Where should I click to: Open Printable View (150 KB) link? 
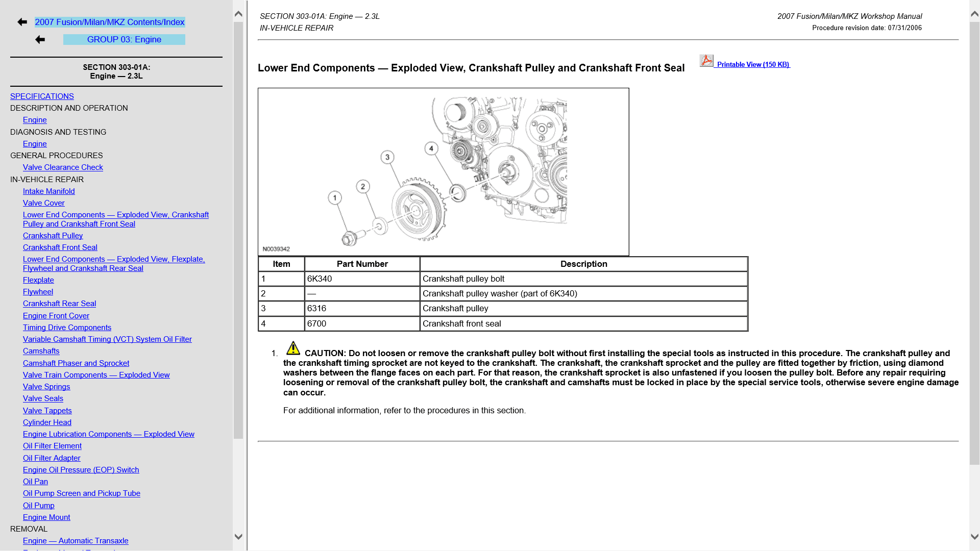(x=753, y=64)
